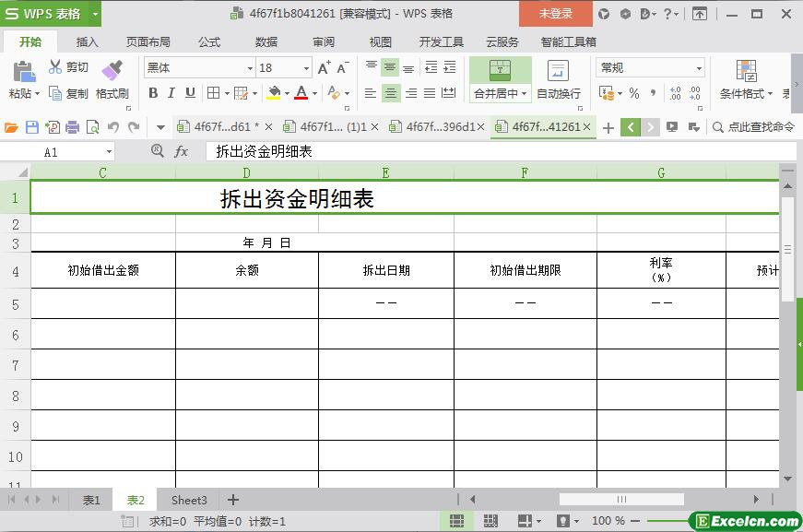Click the Format Painter (格式刷) icon

coord(112,70)
